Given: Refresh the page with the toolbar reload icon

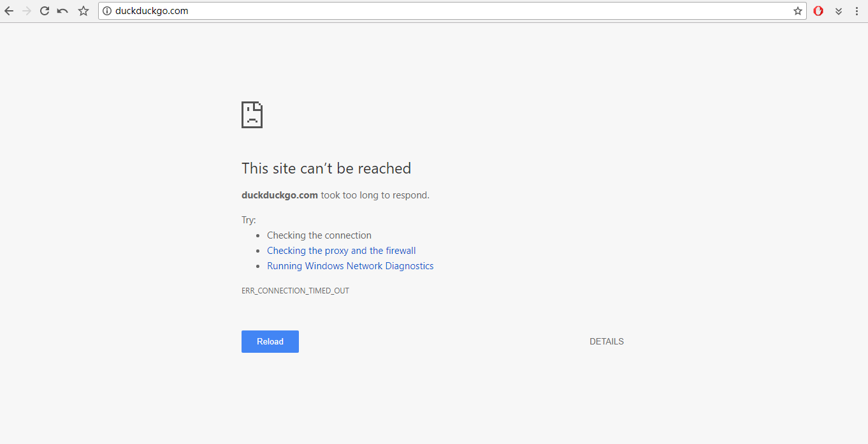Looking at the screenshot, I should pyautogui.click(x=45, y=11).
